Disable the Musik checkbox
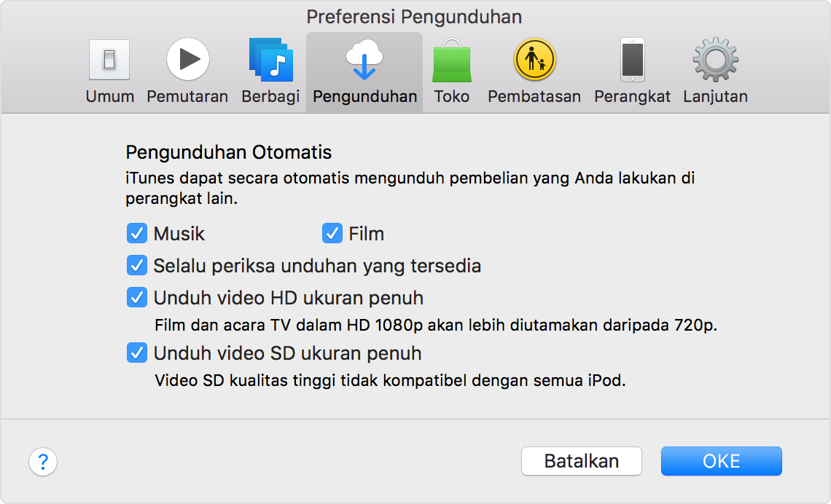Image resolution: width=831 pixels, height=504 pixels. 136,234
